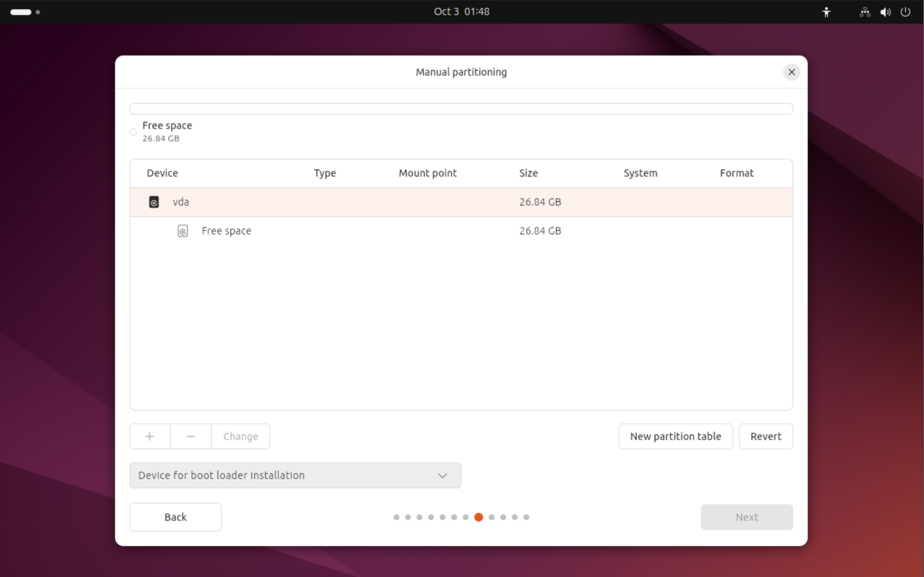Click the Free space partition icon
This screenshot has height=577, width=924.
183,231
